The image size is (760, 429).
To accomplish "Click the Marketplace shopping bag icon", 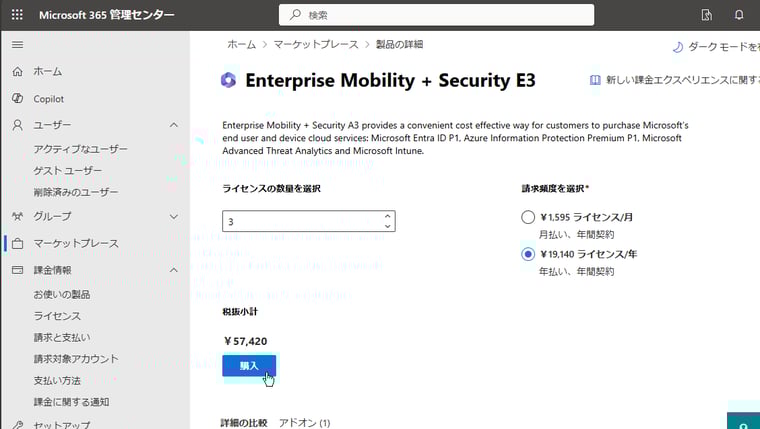I will coord(17,243).
